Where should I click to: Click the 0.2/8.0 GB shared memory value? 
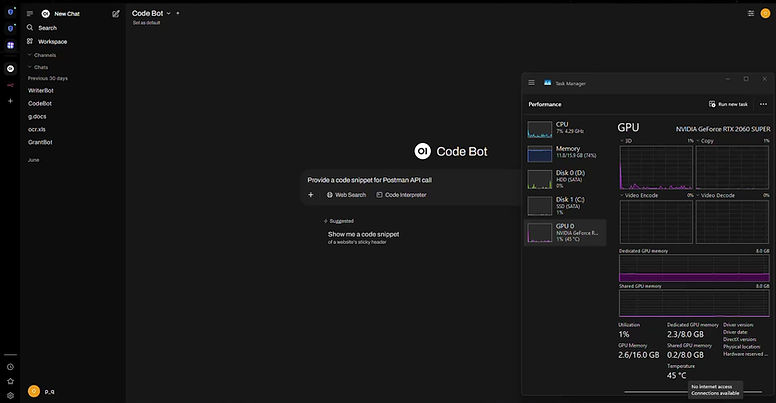pos(685,355)
